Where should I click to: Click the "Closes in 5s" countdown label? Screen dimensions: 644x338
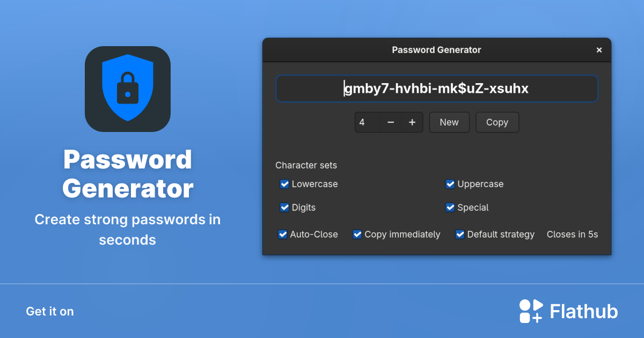click(x=572, y=234)
